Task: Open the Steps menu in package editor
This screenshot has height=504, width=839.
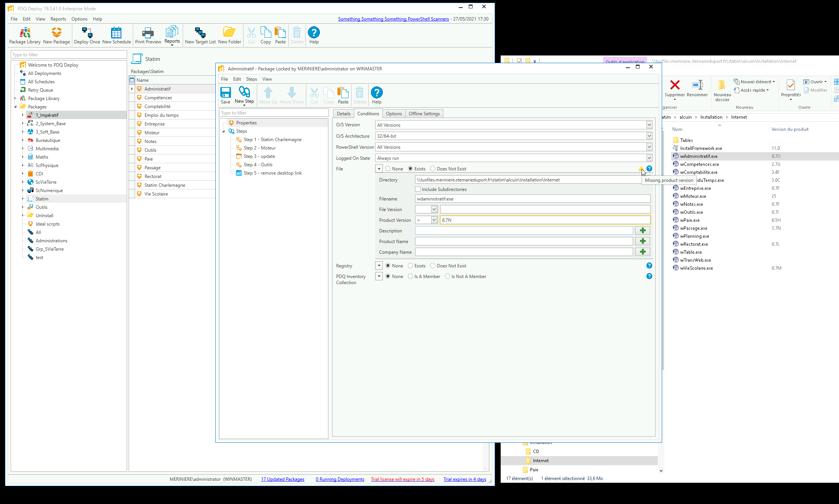Action: click(251, 79)
